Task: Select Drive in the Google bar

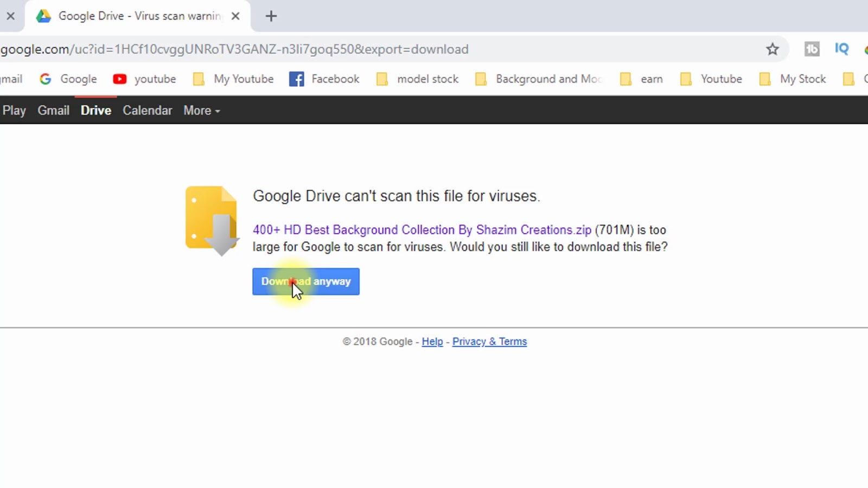Action: coord(96,111)
